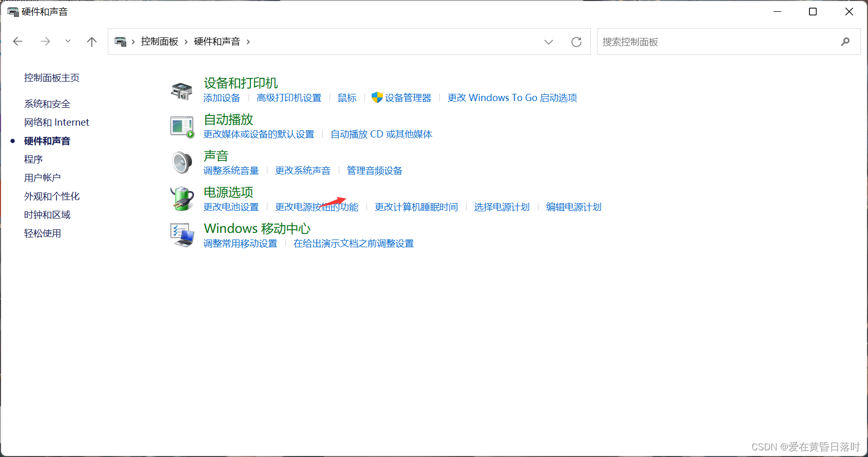Open the Windows 移动中心 heading link

click(257, 229)
